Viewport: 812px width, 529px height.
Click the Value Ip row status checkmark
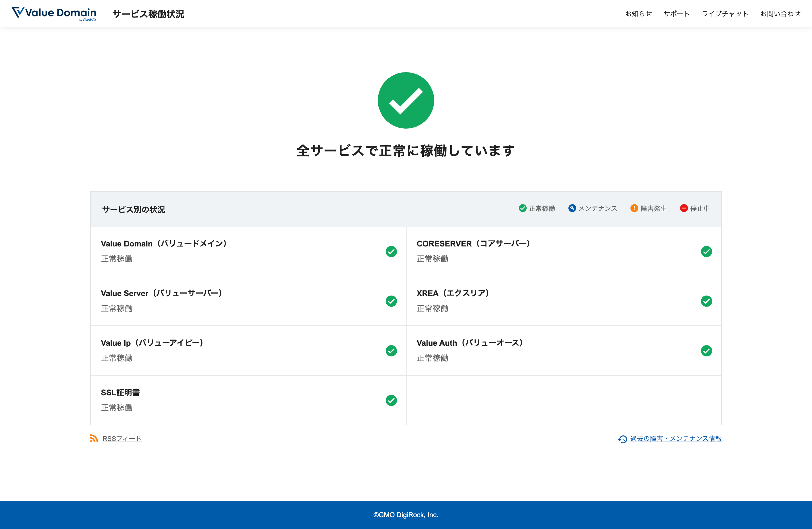pyautogui.click(x=391, y=351)
